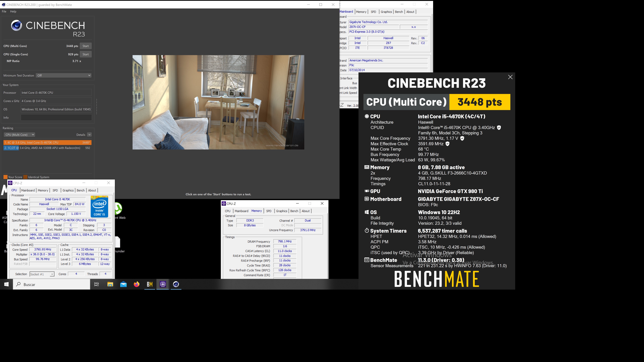The image size is (644, 362).
Task: Click the Multiplier value x 38.0 (8.0 - 38.0)
Action: (43, 254)
